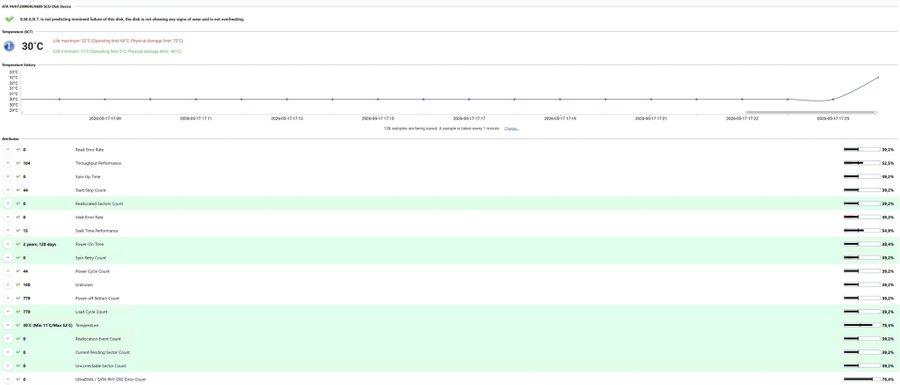The width and height of the screenshot is (900, 385).
Task: Click the green S.M.A.R.T. status checkmark icon
Action: tap(9, 19)
